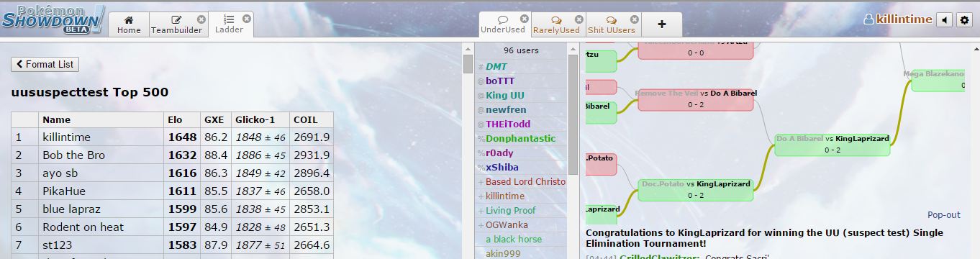The width and height of the screenshot is (980, 259).
Task: Open the options gear icon
Action: tap(965, 20)
